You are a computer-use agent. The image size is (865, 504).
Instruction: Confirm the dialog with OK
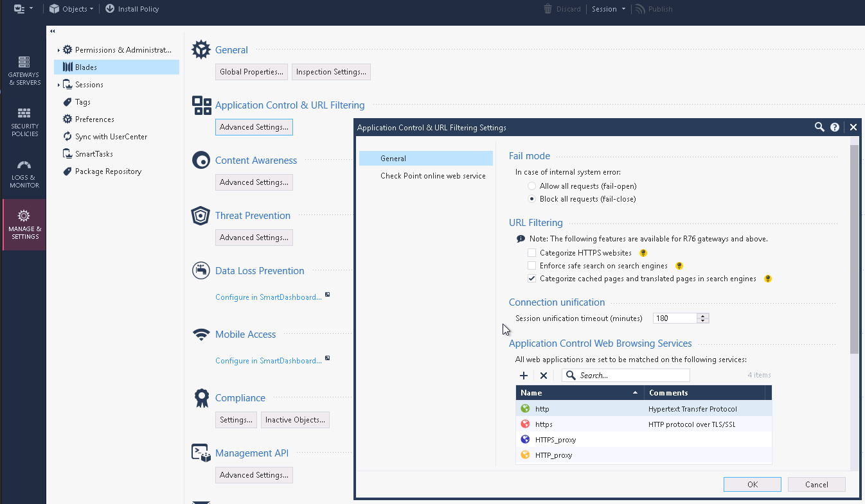coord(753,485)
